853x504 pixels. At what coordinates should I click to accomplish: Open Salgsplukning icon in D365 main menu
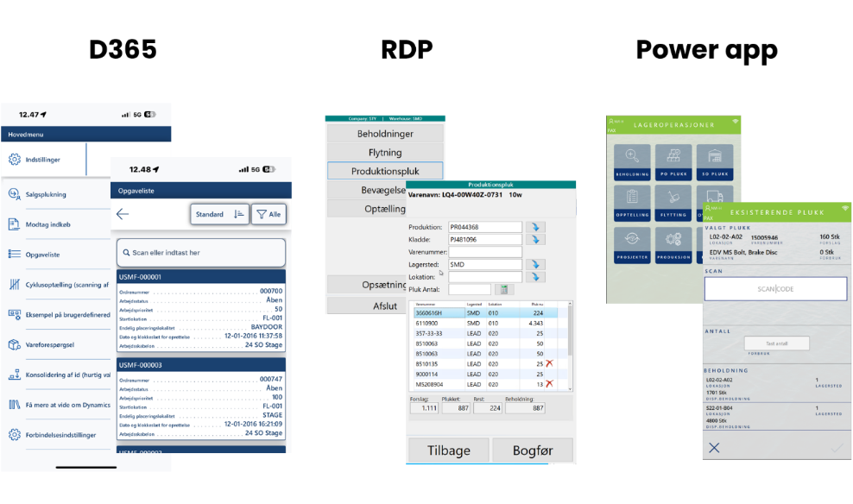[x=15, y=194]
